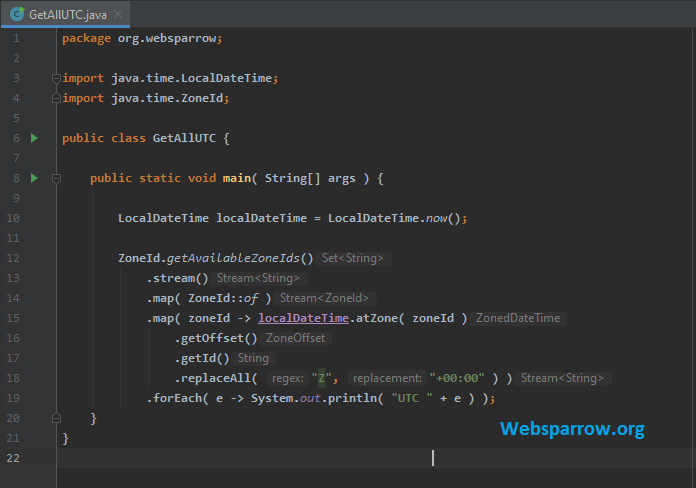The image size is (696, 488).
Task: Click the .forEach call on line 19
Action: pos(177,398)
